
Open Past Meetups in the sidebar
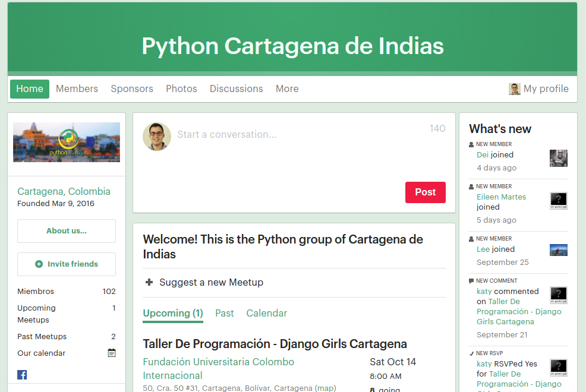point(67,336)
